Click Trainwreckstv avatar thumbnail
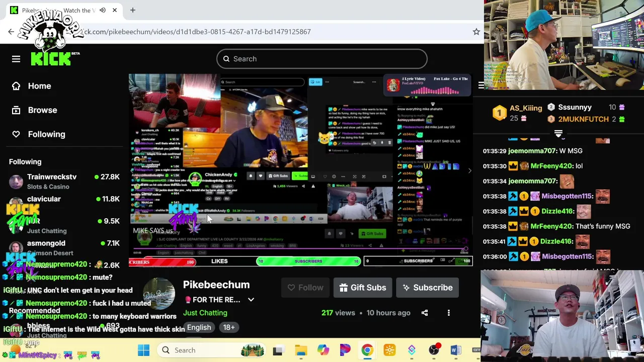 pyautogui.click(x=16, y=182)
